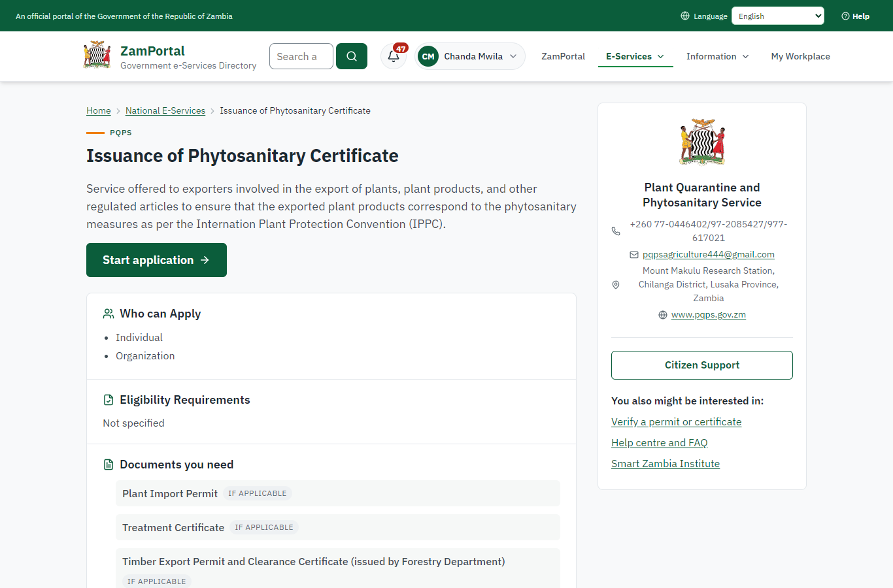
Task: Click the contact phone number text
Action: [x=709, y=231]
